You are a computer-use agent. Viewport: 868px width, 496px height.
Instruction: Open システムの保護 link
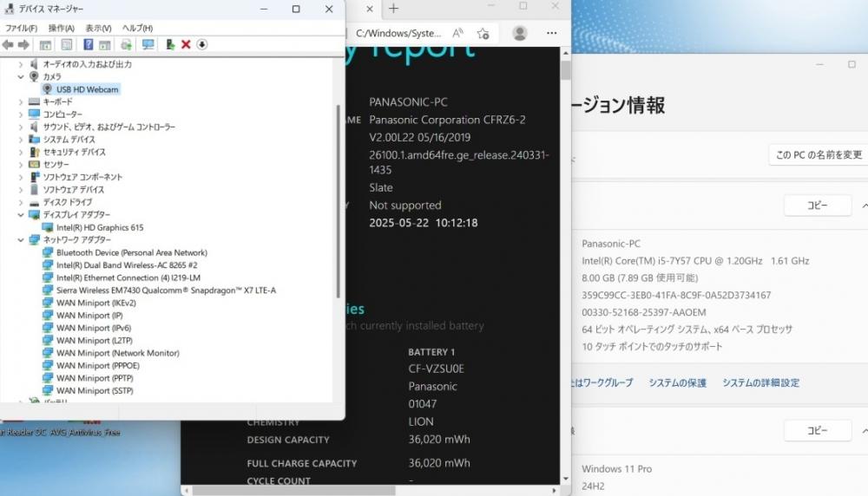coord(677,382)
